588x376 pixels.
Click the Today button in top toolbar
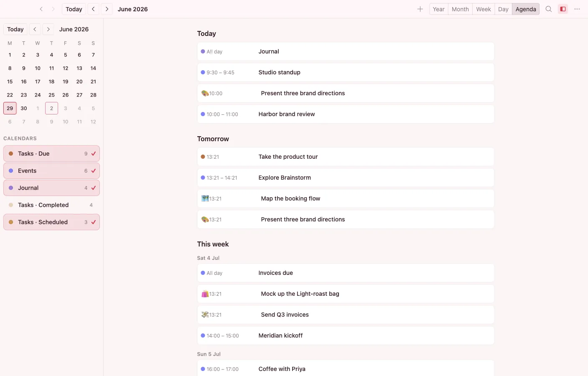tap(74, 9)
